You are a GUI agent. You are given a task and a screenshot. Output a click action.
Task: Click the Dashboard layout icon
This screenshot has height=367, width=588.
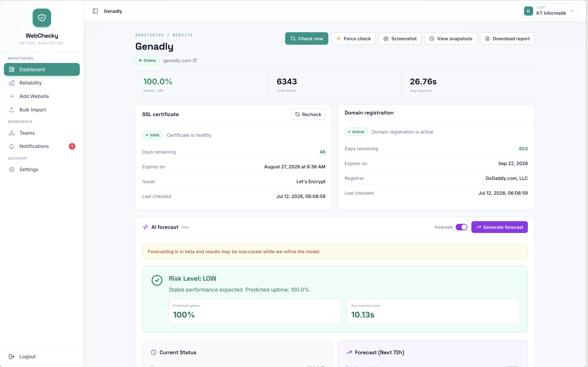pyautogui.click(x=12, y=69)
